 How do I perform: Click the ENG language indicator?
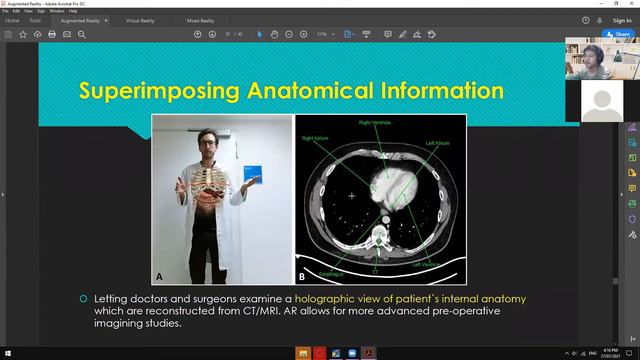593,353
